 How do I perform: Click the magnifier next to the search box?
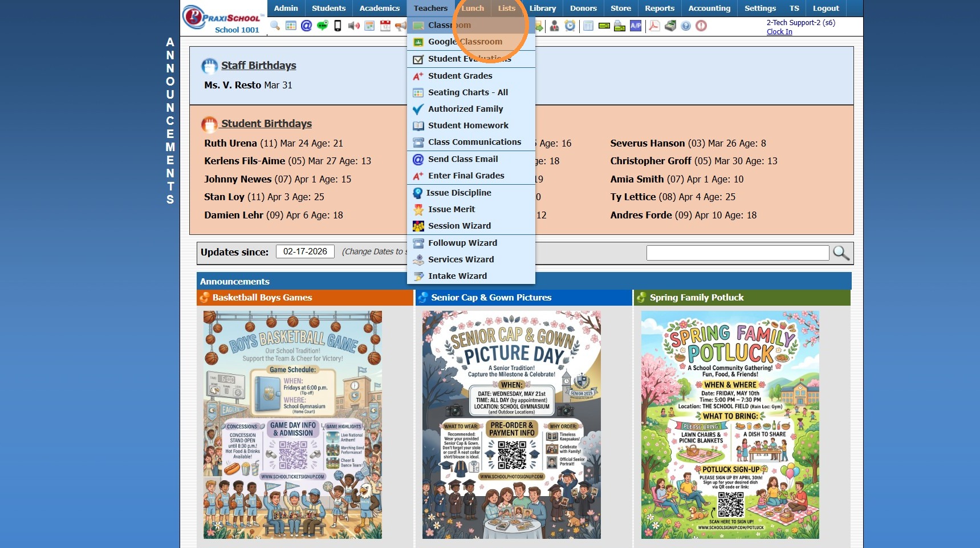(x=841, y=253)
